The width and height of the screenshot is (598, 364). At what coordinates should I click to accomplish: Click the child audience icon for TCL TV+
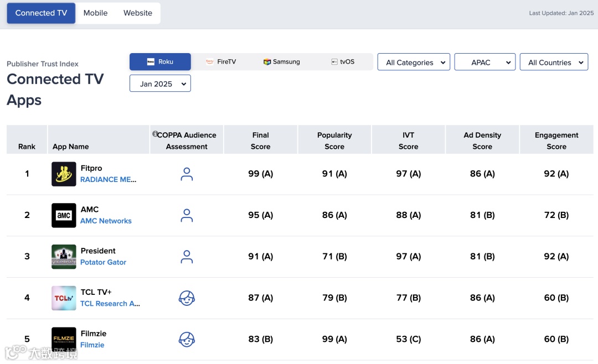187,298
